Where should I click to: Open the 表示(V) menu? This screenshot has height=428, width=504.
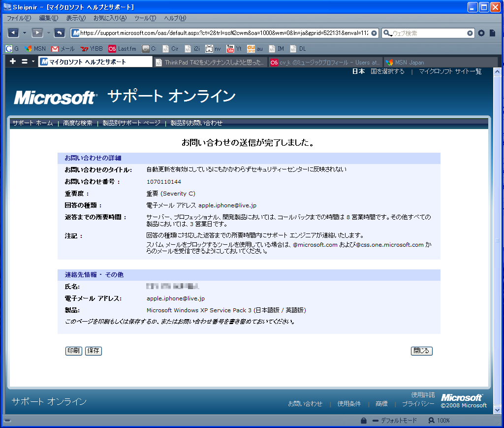tap(76, 18)
